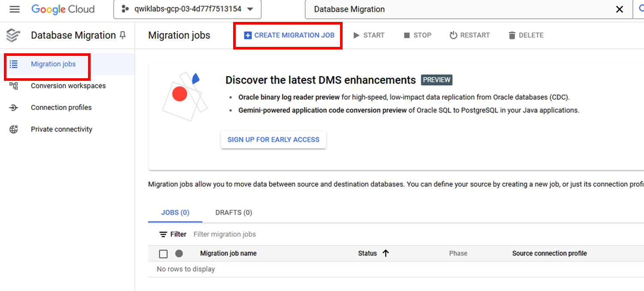Click the PREVIEW badge
This screenshot has width=644, height=291.
[x=437, y=80]
